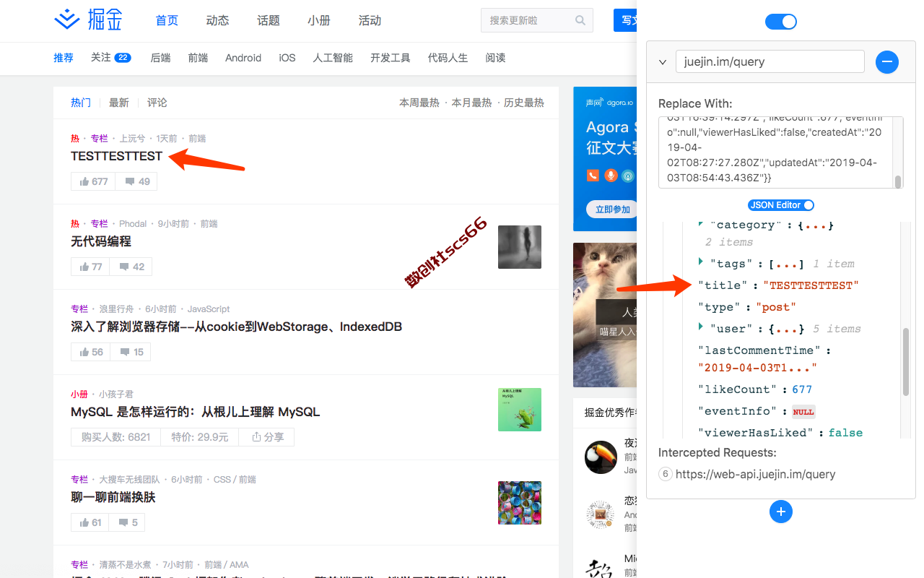
Task: Select the 开发工具 category
Action: click(391, 58)
